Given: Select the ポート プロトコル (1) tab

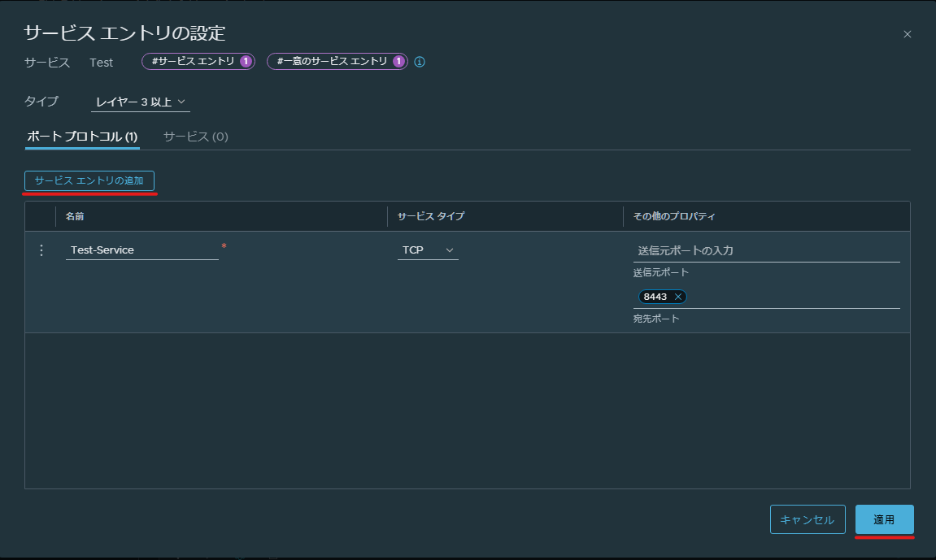Looking at the screenshot, I should [82, 137].
